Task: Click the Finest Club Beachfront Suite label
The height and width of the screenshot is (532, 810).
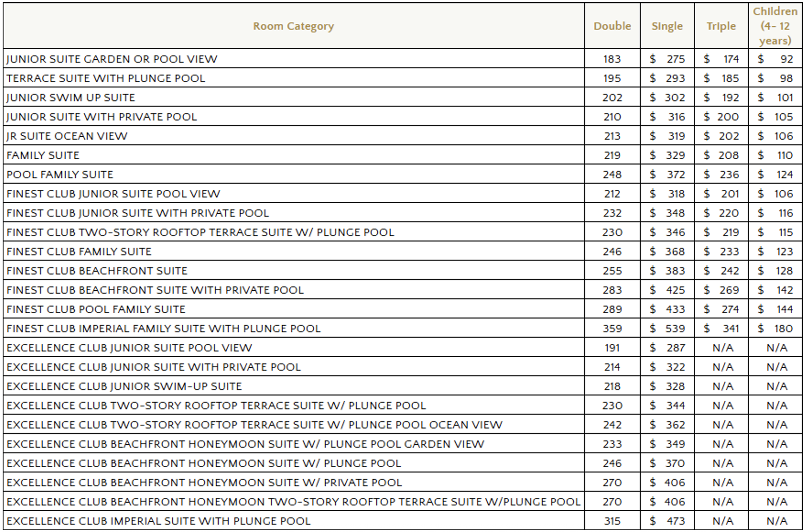Action: (x=97, y=271)
